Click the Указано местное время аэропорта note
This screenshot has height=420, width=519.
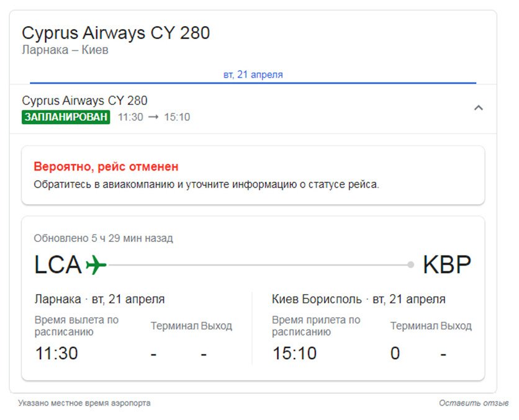click(x=84, y=403)
